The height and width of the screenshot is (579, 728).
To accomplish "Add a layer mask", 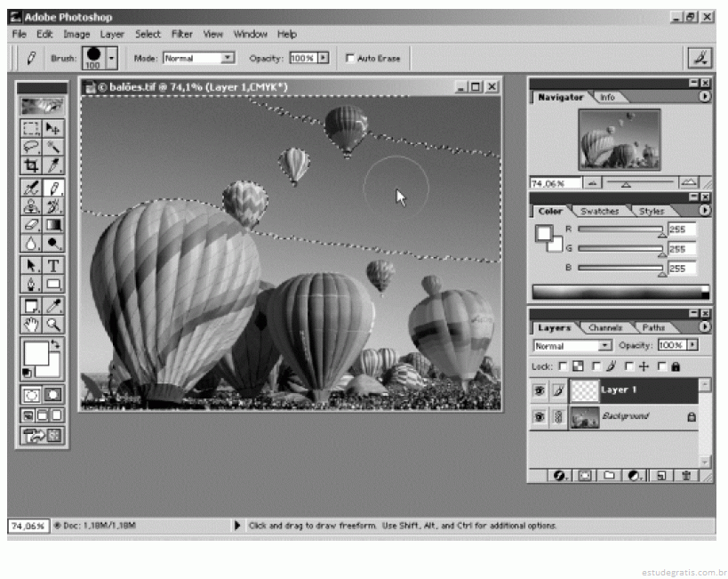I will [x=585, y=475].
